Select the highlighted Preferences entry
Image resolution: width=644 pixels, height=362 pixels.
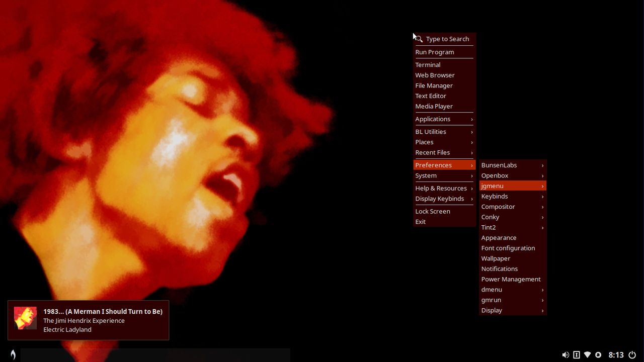[x=444, y=165]
